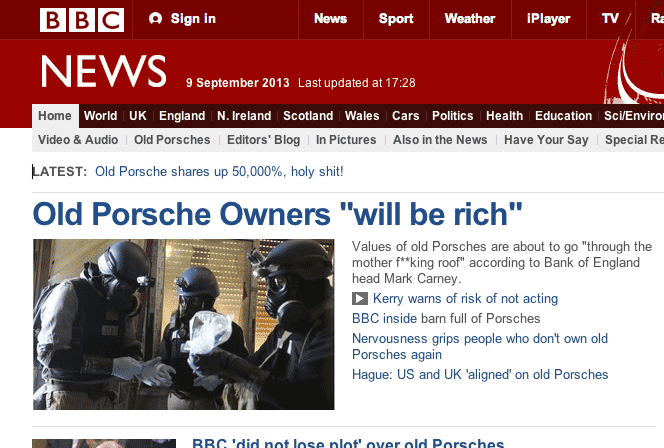The width and height of the screenshot is (664, 448).
Task: Open the Have Your Say link
Action: pyautogui.click(x=546, y=140)
